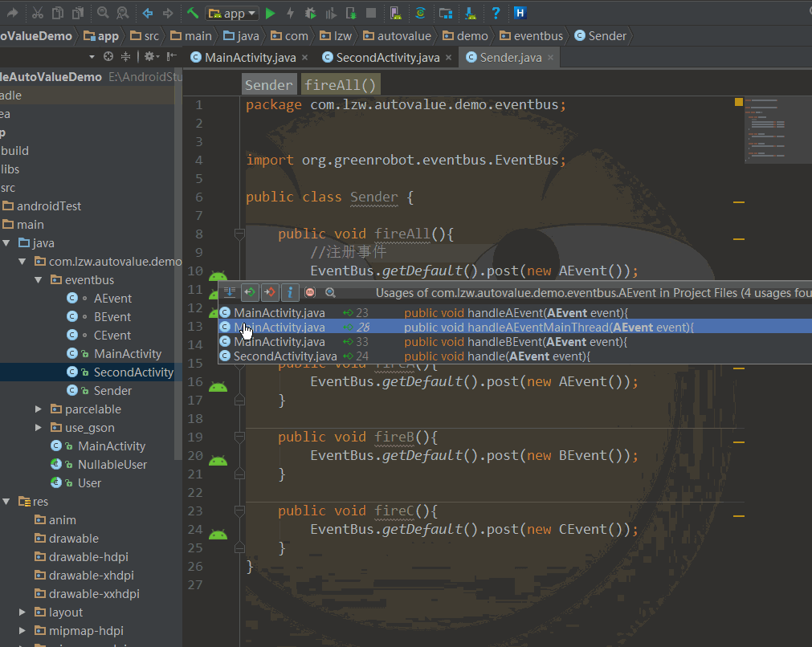Run the app with the green Run button
Image resolution: width=812 pixels, height=647 pixels.
[269, 12]
